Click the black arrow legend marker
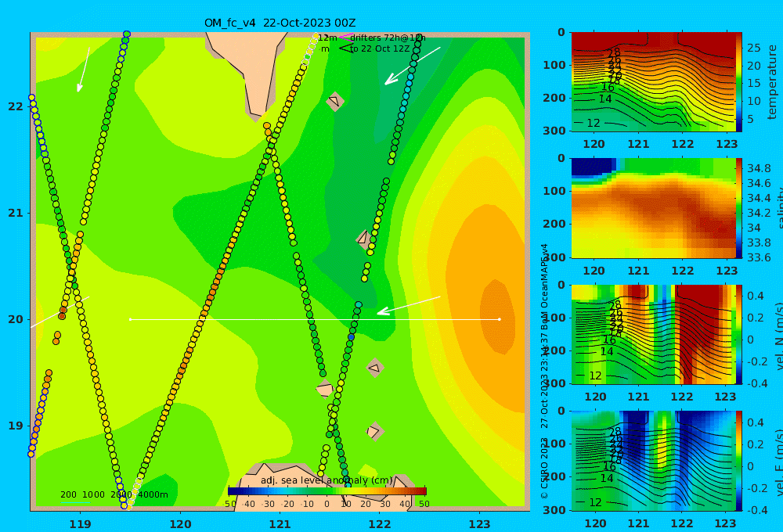Screen dimensions: 783x532 coord(345,49)
